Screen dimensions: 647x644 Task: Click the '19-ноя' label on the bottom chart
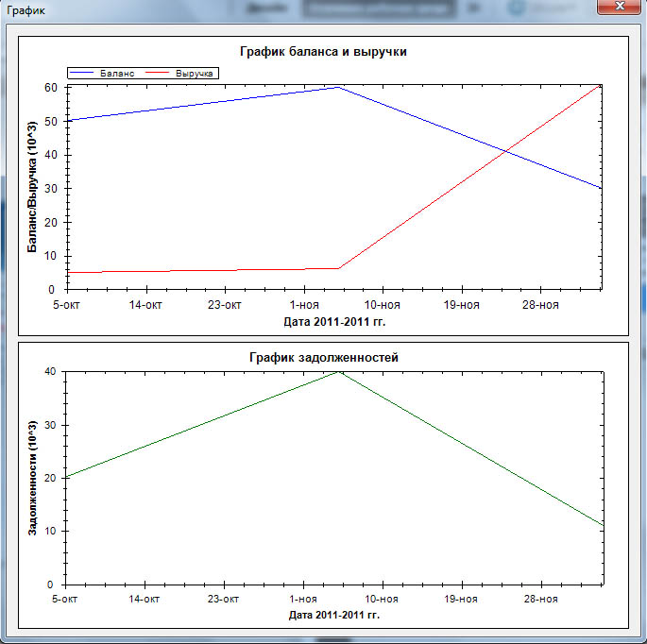pos(461,599)
